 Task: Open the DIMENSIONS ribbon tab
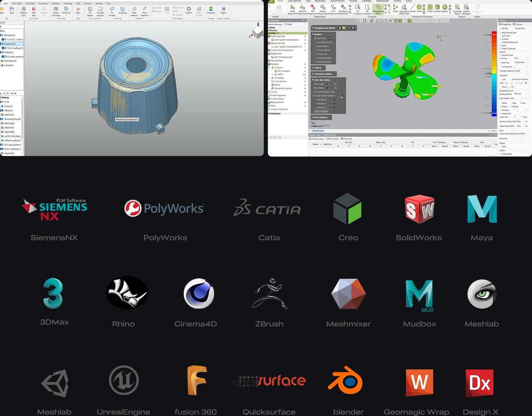(383, 1)
